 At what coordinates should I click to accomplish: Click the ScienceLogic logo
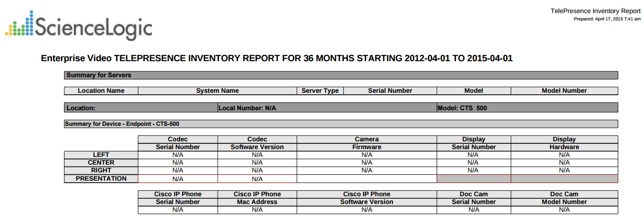coord(79,26)
